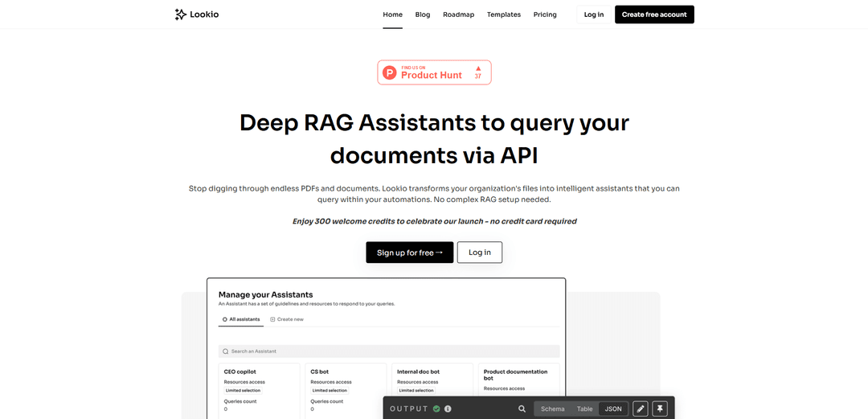
Task: Click the pencil edit icon in OUTPUT bar
Action: coord(641,409)
